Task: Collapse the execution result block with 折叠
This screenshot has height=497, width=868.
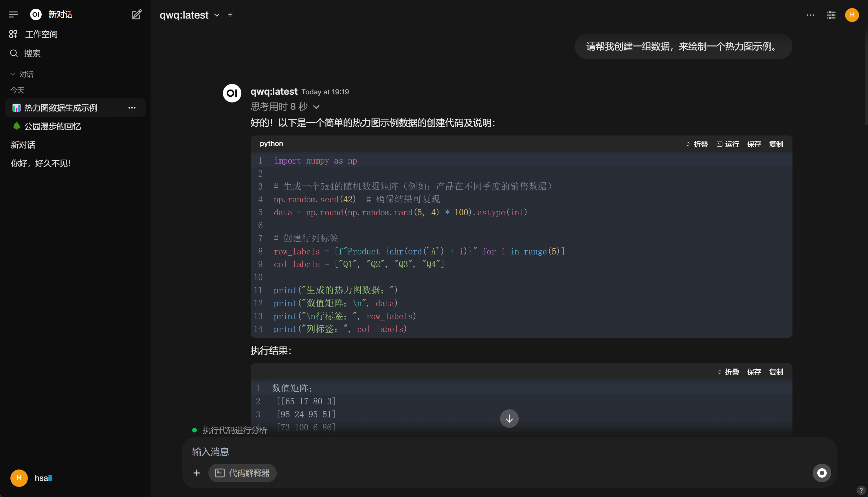Action: (728, 372)
